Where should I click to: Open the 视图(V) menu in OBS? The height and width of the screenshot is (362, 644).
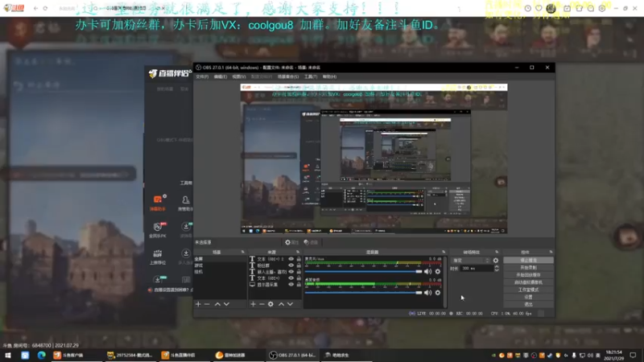tap(239, 76)
